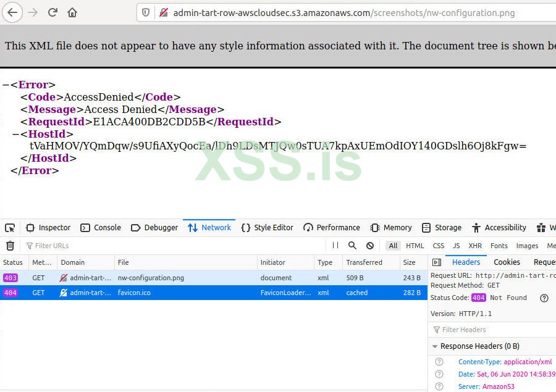Click the 403 status badge
The height and width of the screenshot is (392, 556).
(11, 278)
